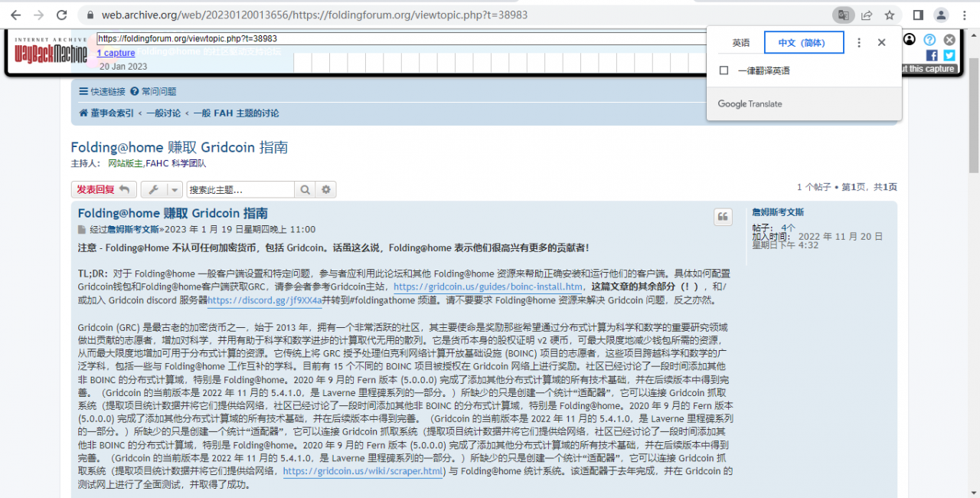Share capture on Facebook icon
Screen dimensions: 980x498
(x=932, y=55)
